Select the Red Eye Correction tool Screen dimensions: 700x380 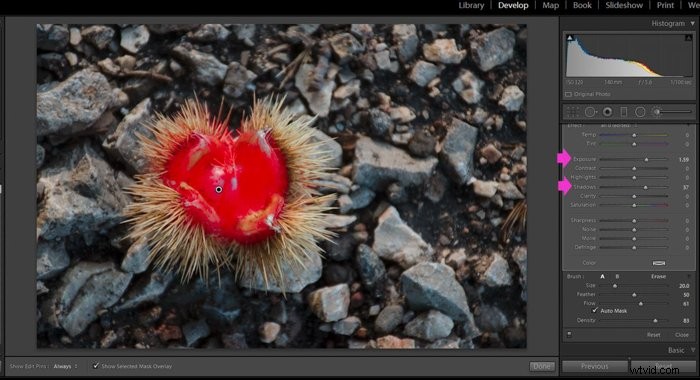(607, 112)
